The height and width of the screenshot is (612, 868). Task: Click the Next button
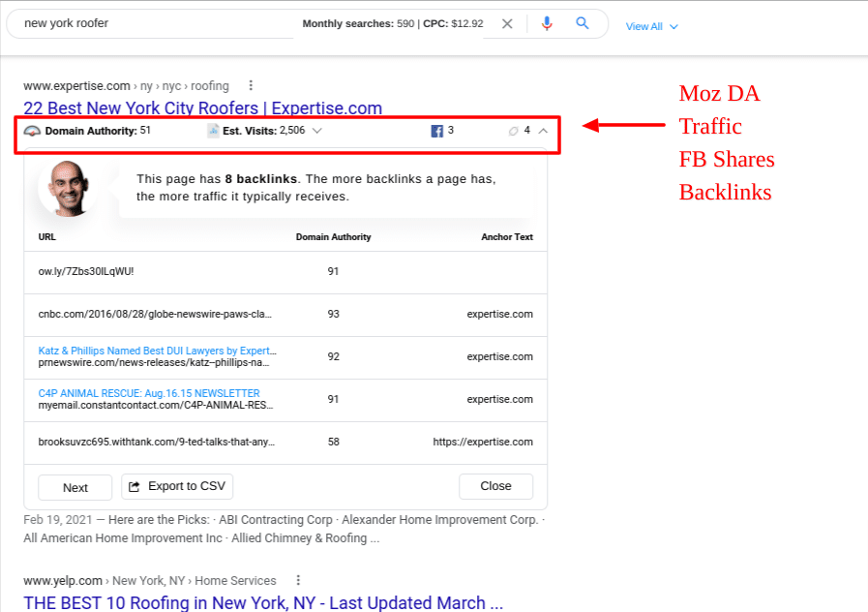(x=75, y=487)
